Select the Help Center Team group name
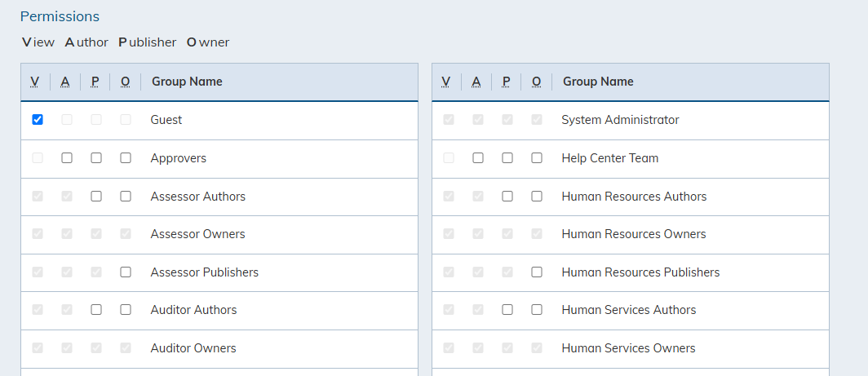868x376 pixels. point(610,157)
